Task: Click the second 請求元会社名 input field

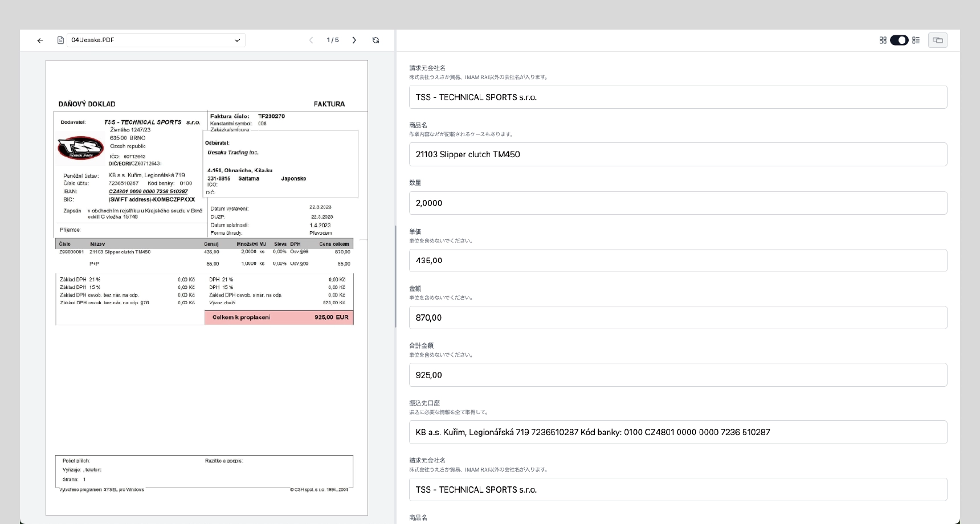Action: 677,490
